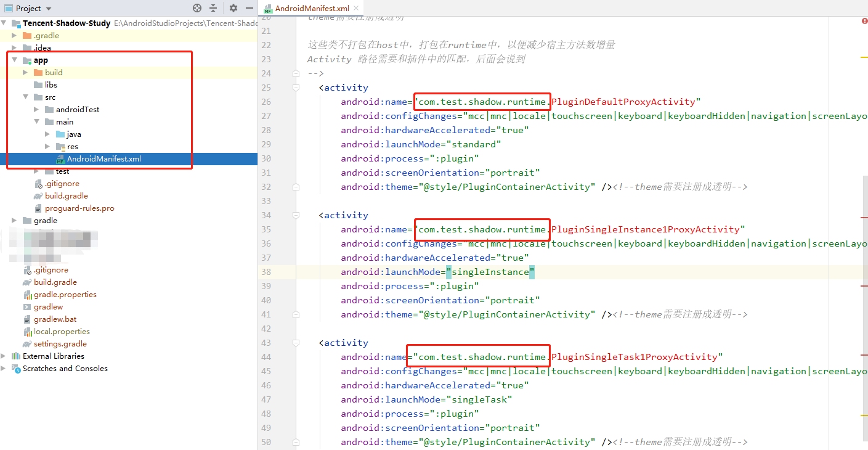The image size is (868, 450).
Task: Hide the Project tool window
Action: pyautogui.click(x=249, y=8)
